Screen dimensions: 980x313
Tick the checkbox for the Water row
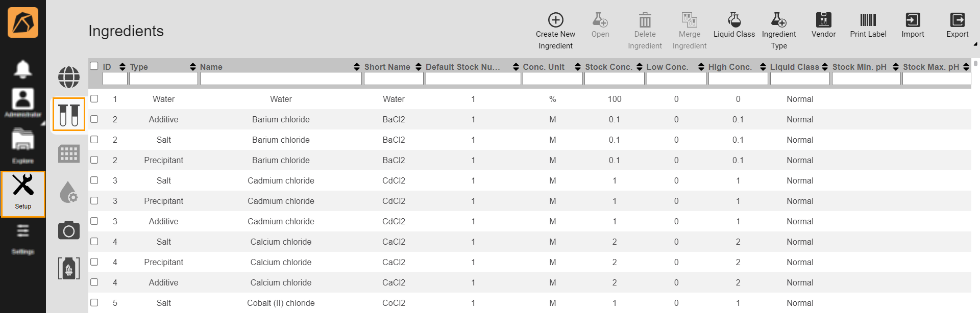point(94,99)
